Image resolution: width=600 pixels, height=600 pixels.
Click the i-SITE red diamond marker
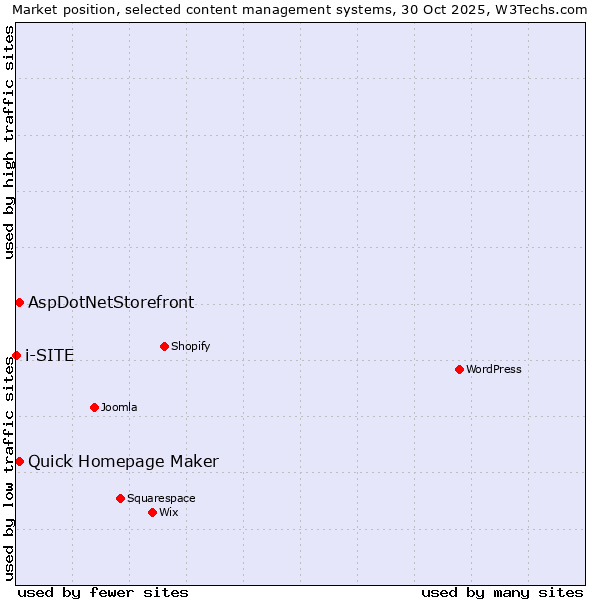(x=16, y=355)
